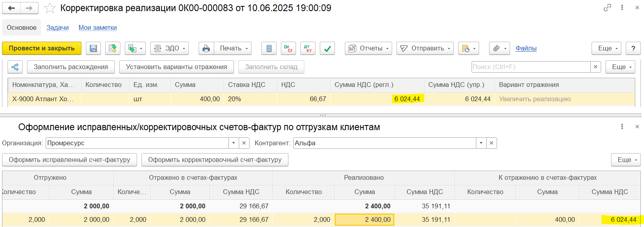
Task: Go back with the left arrow
Action: coord(12,8)
